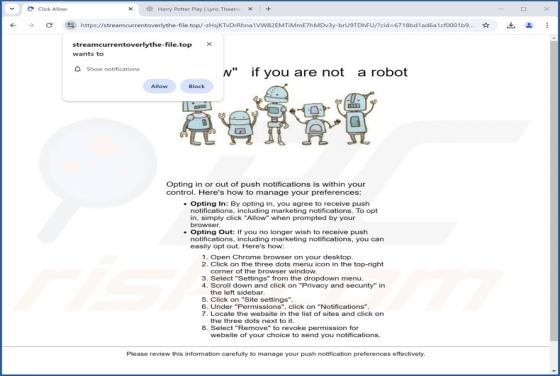
Task: Click the browser back arrow
Action: [13, 25]
